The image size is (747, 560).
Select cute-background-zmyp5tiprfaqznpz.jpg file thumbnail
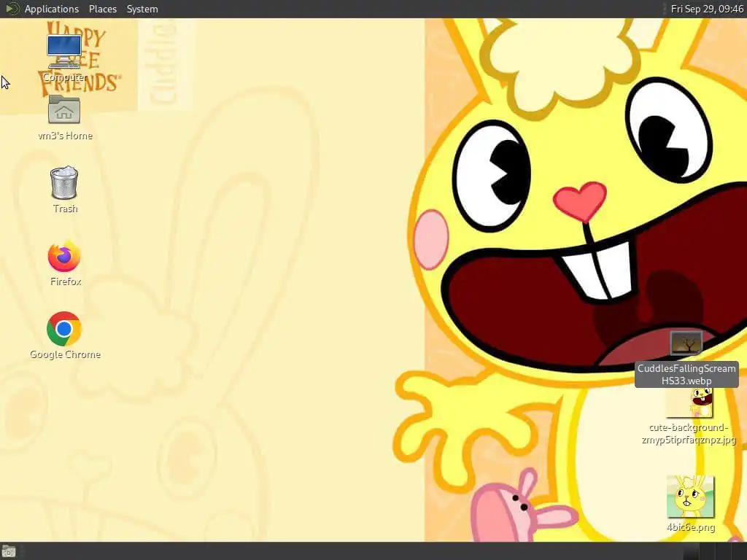689,402
